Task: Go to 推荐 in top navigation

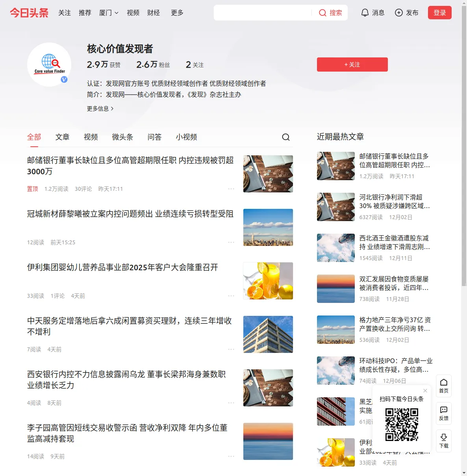Action: click(85, 13)
